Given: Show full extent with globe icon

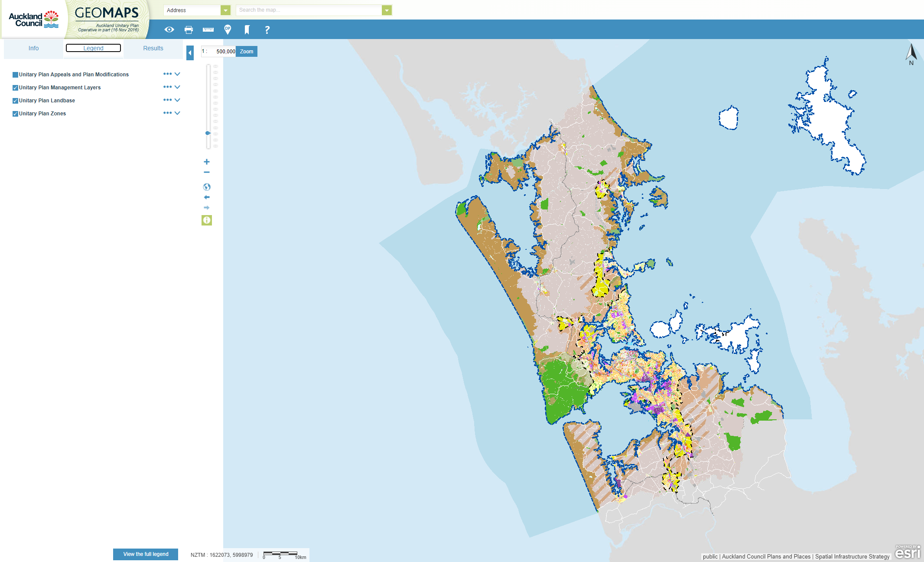Looking at the screenshot, I should pos(207,187).
